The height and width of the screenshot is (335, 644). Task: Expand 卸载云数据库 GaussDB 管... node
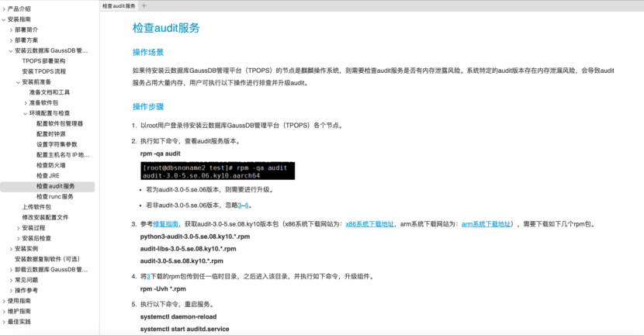(x=11, y=270)
